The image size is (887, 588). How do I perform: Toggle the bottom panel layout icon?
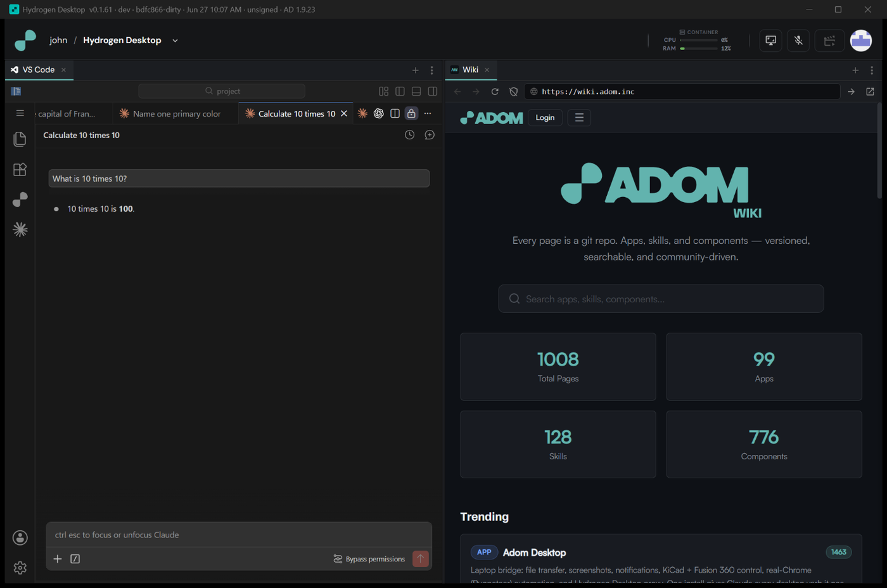click(x=416, y=91)
